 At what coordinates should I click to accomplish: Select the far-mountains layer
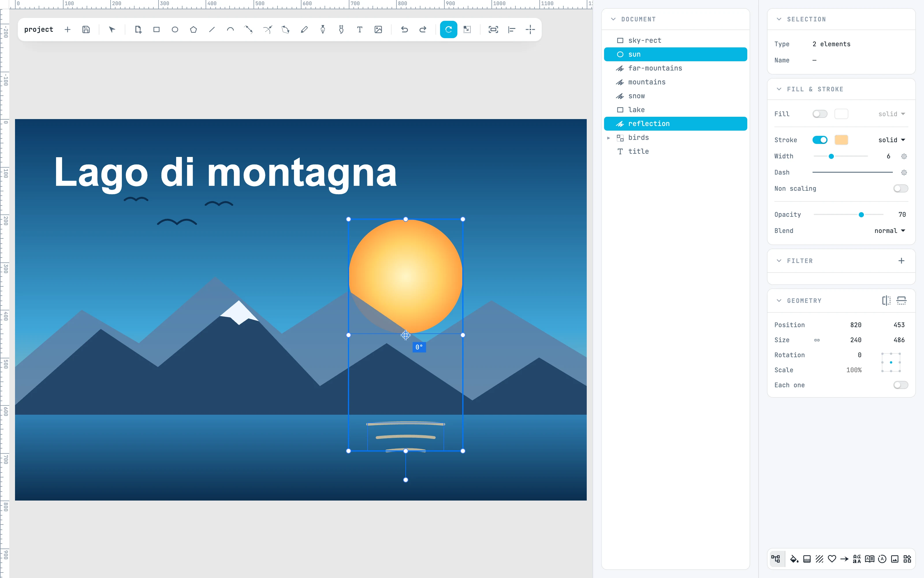tap(675, 68)
